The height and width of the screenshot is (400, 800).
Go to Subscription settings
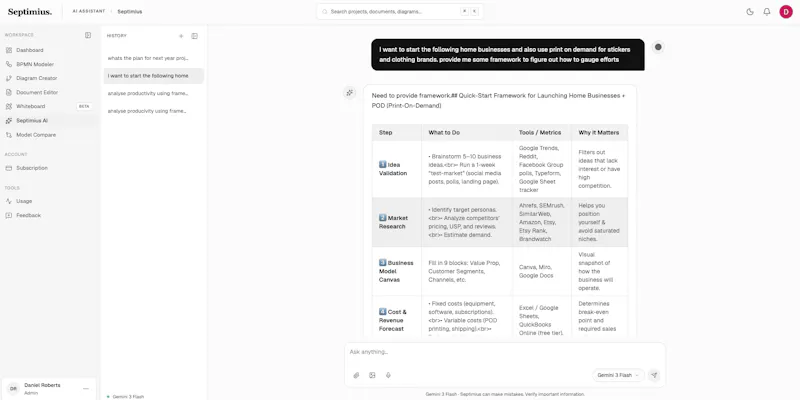32,168
